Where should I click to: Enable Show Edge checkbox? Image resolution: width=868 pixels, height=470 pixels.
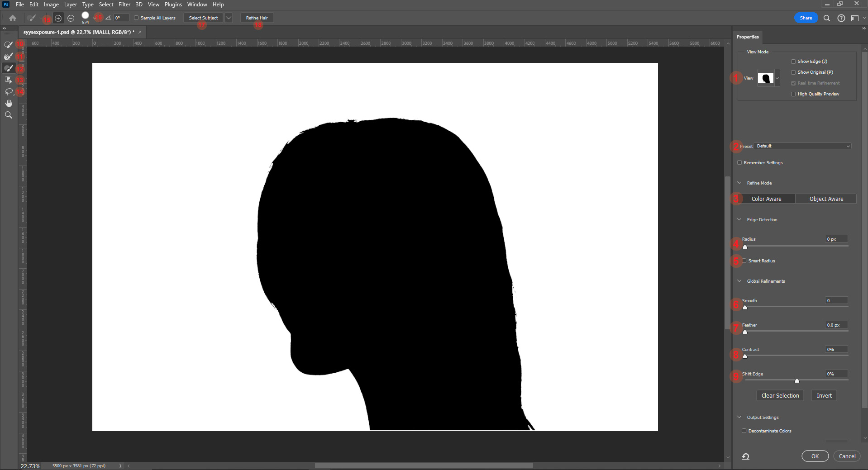click(x=793, y=62)
